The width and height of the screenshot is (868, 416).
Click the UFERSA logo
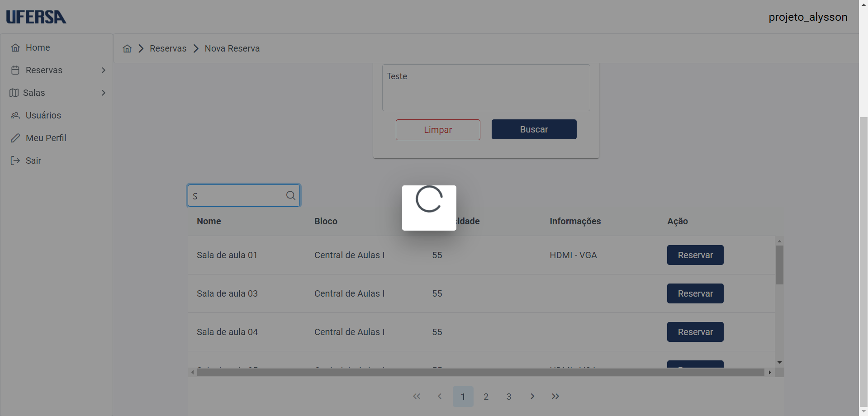(36, 17)
